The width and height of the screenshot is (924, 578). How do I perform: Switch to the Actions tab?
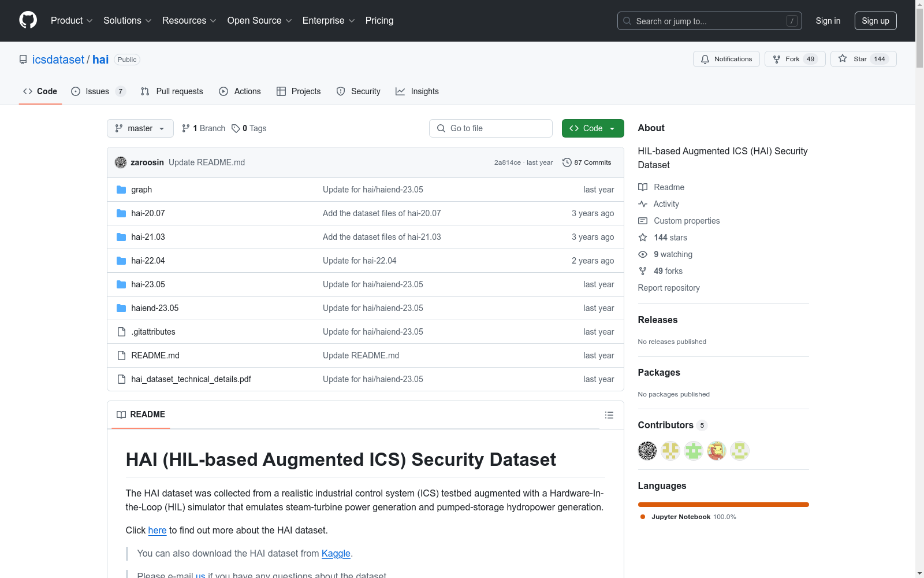click(x=240, y=91)
